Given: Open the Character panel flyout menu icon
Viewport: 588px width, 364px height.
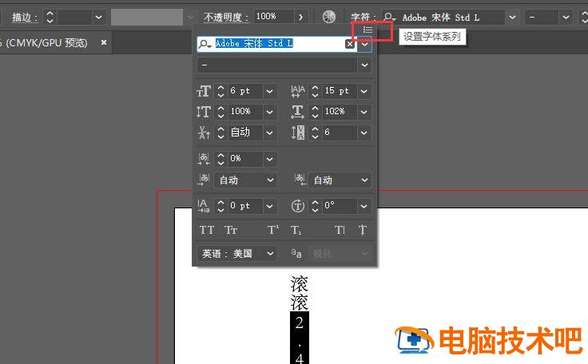Looking at the screenshot, I should point(367,30).
